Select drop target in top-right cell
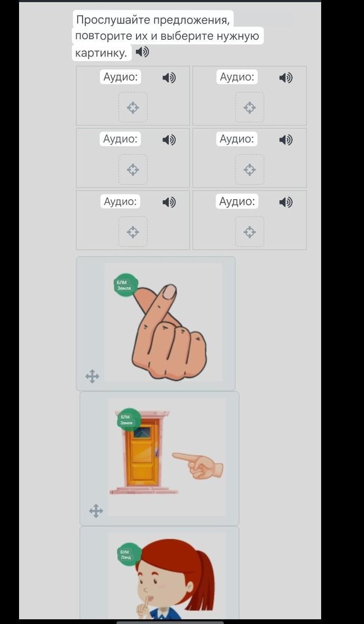 click(x=250, y=108)
